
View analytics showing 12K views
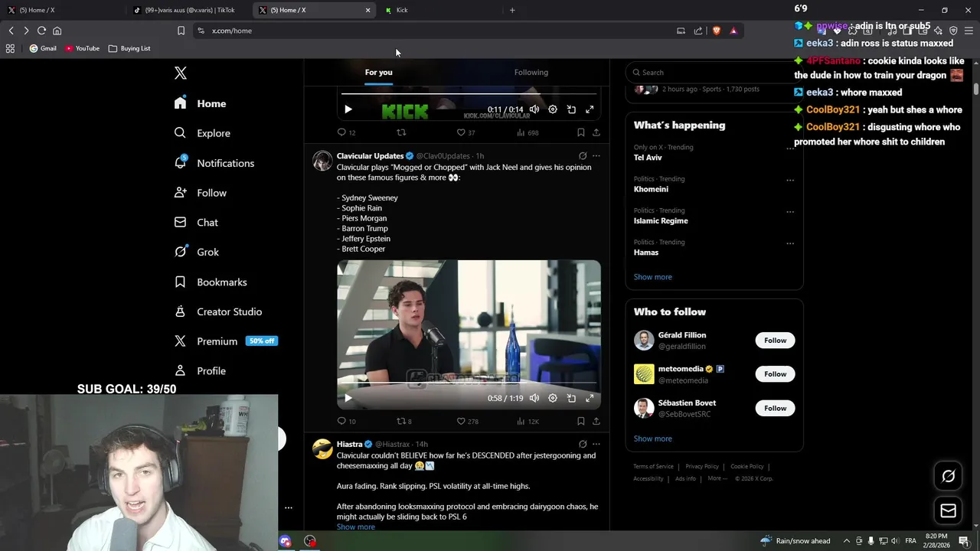coord(528,421)
